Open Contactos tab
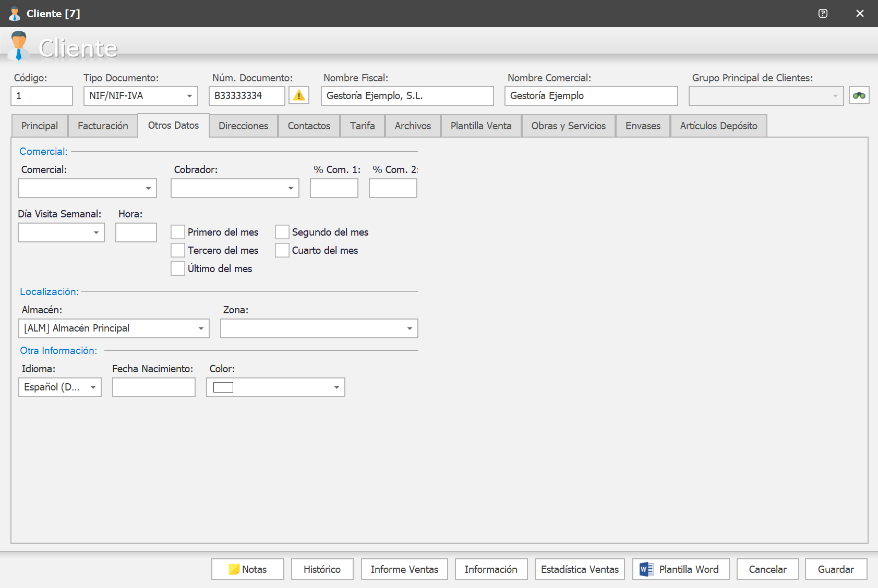Viewport: 878px width, 588px height. click(309, 126)
